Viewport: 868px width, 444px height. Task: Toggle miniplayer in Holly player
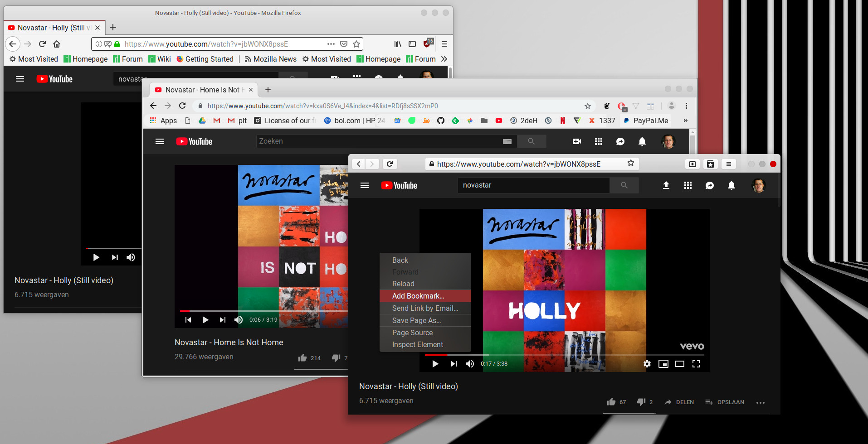(x=663, y=364)
